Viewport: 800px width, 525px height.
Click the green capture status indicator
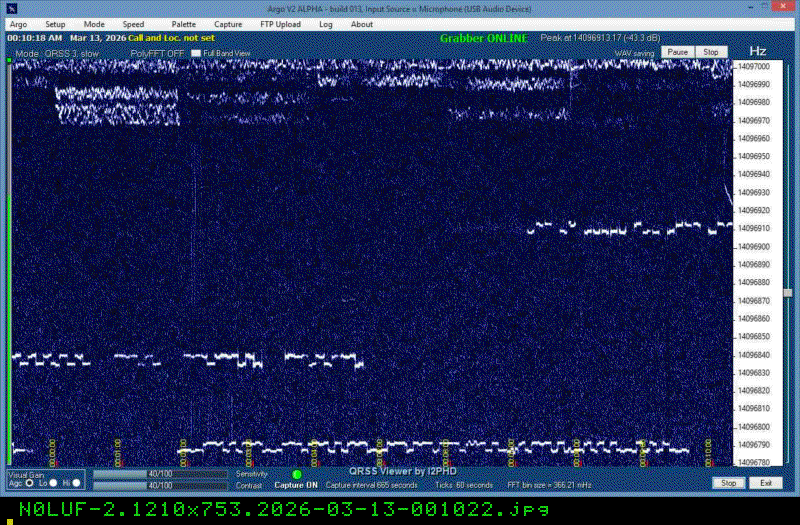(x=297, y=474)
